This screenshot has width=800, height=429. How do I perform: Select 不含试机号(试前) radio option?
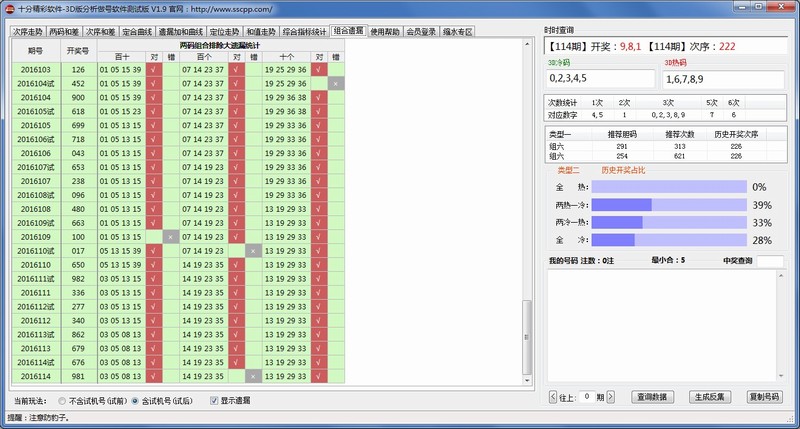point(62,401)
